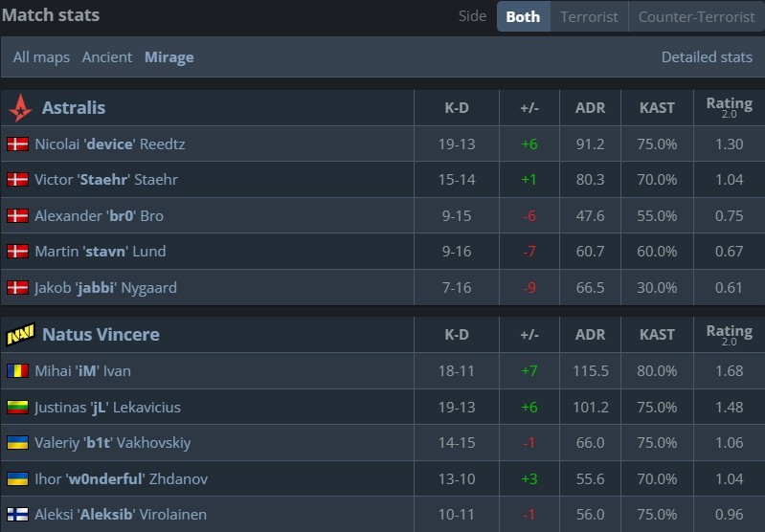The image size is (765, 532).
Task: Sort Natus Vincere table by Rating 2.0
Action: [729, 335]
